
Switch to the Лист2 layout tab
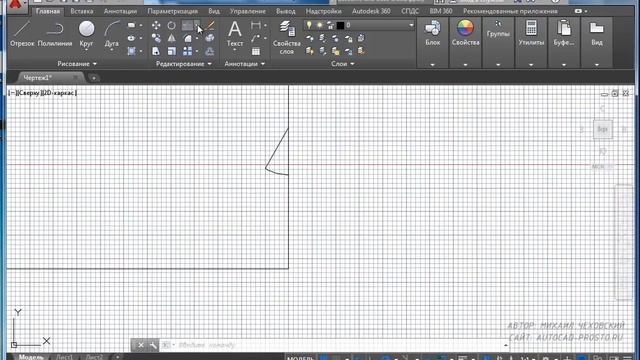[94, 357]
